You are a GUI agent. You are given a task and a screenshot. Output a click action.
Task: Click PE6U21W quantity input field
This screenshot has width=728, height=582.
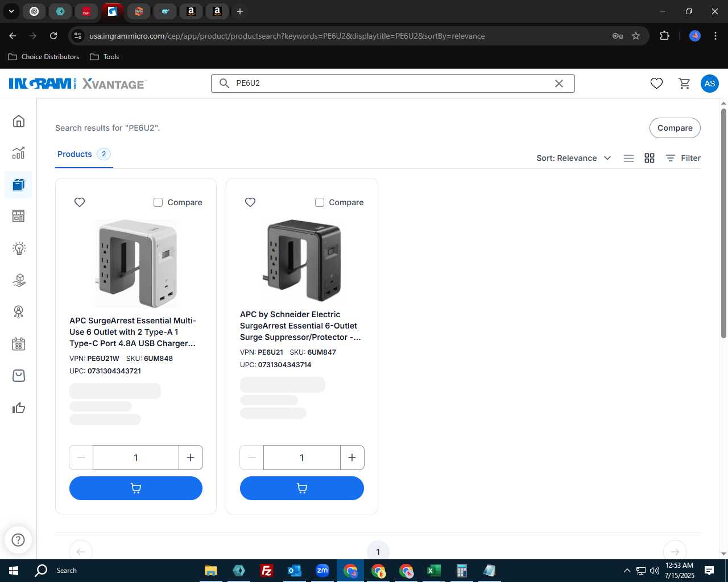pyautogui.click(x=136, y=458)
